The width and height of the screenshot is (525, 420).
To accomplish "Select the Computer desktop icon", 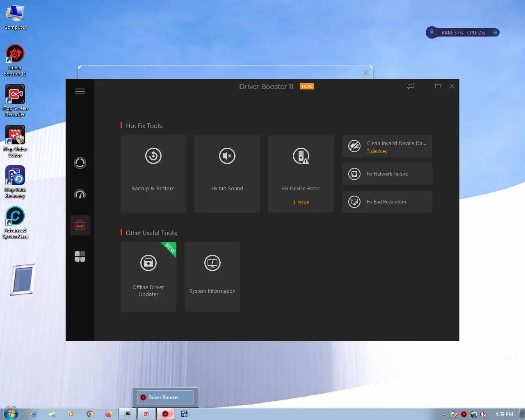I will point(15,17).
